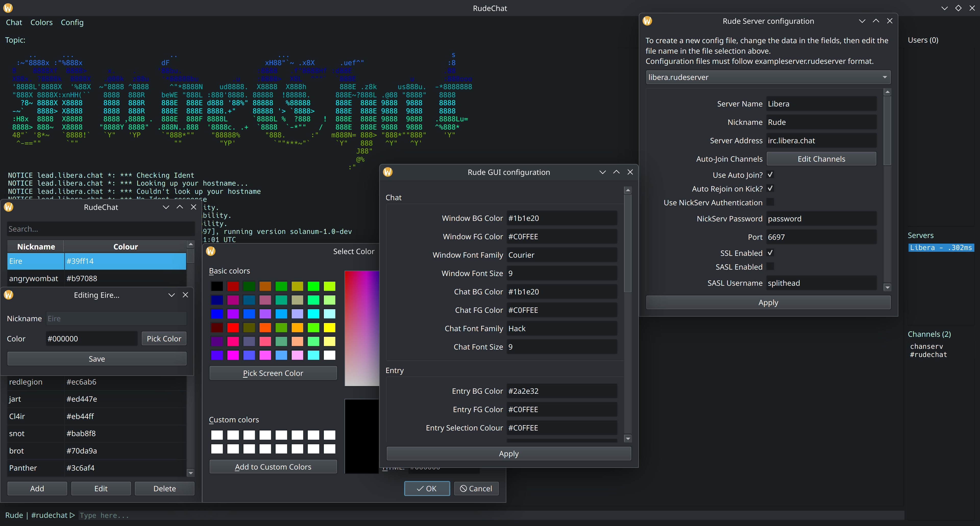Enable Use NickServ Authentication checkbox
This screenshot has width=980, height=526.
(x=770, y=202)
